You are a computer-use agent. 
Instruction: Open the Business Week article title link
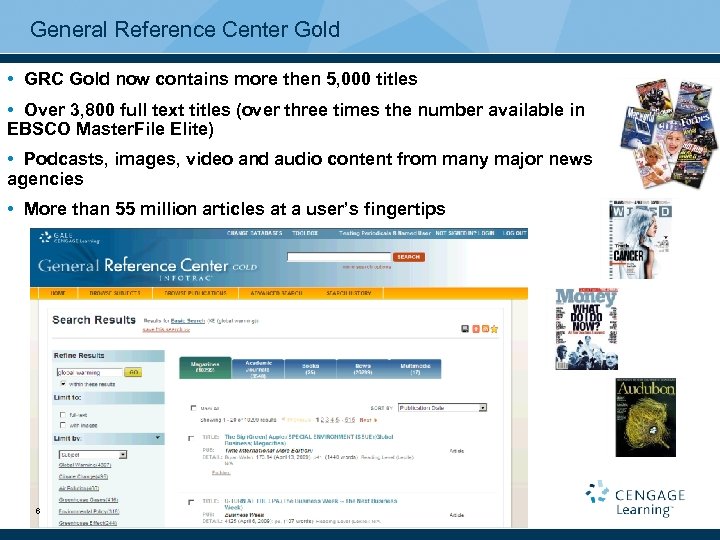311,504
